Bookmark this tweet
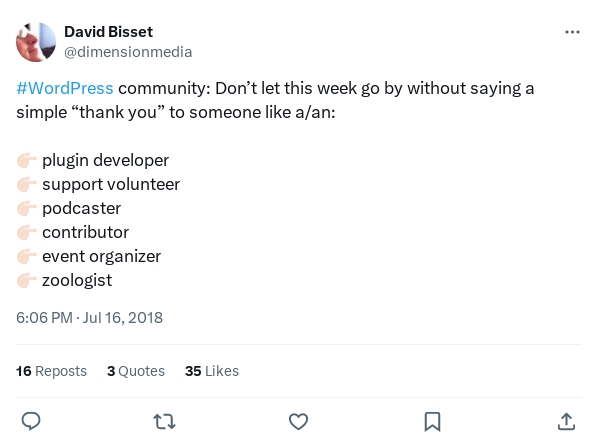Screen dimensions: 598x435 (432, 422)
